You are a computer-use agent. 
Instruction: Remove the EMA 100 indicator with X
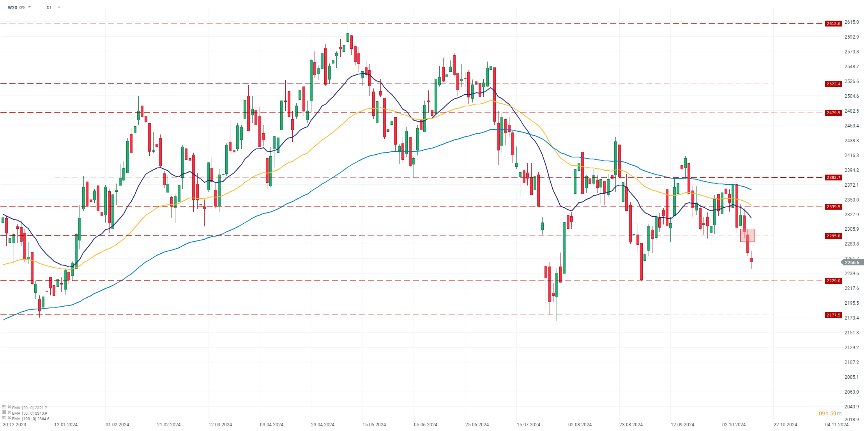pos(9,418)
